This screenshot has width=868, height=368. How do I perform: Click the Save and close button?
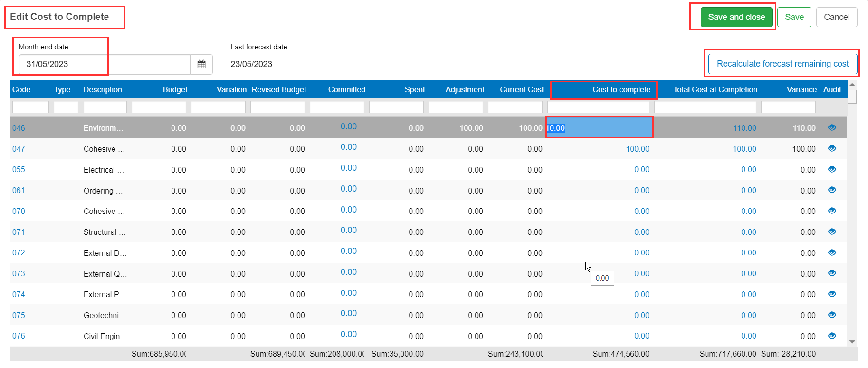[x=736, y=17]
